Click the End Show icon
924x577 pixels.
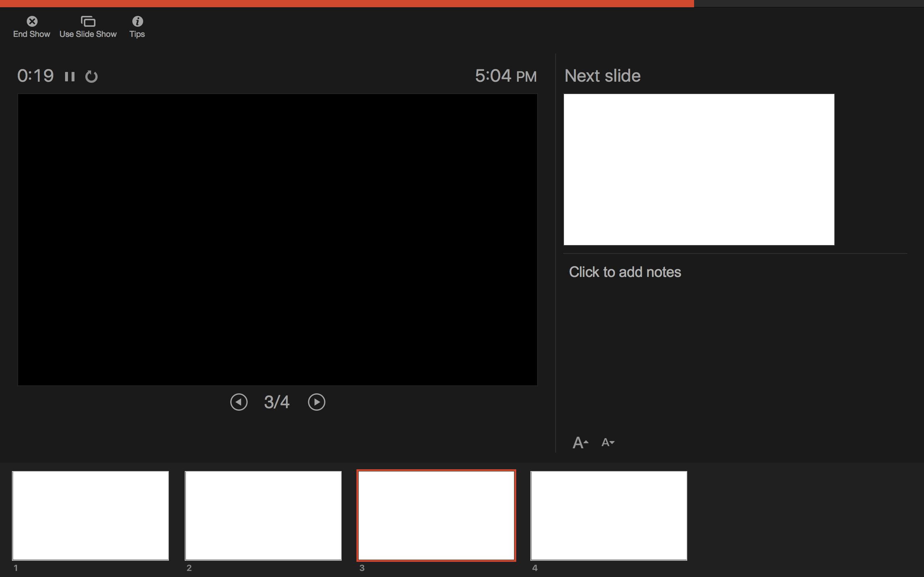click(x=32, y=21)
